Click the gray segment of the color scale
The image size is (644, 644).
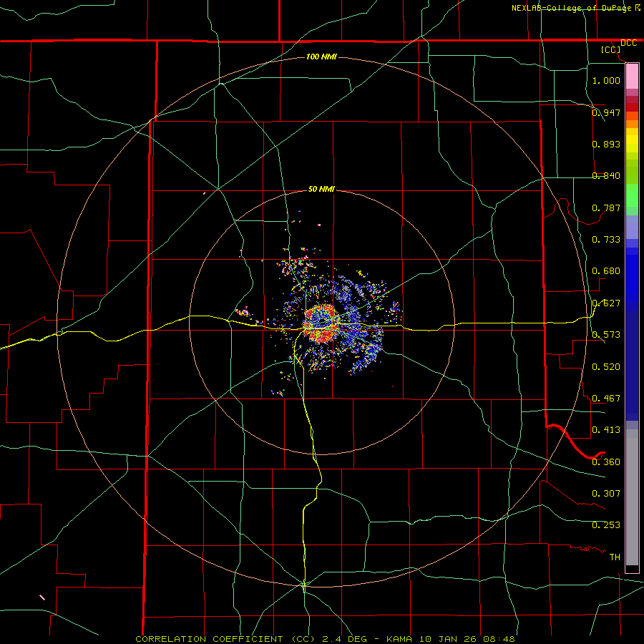pyautogui.click(x=632, y=497)
